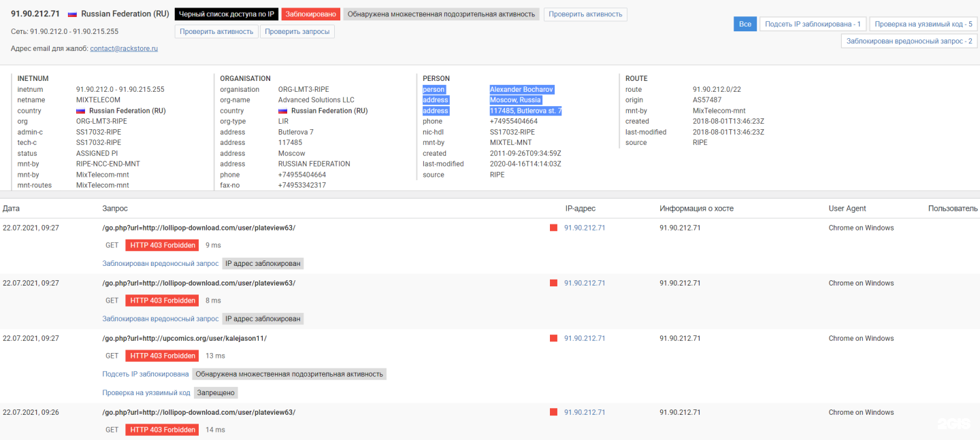
Task: Select the "Все" filter button
Action: [745, 24]
